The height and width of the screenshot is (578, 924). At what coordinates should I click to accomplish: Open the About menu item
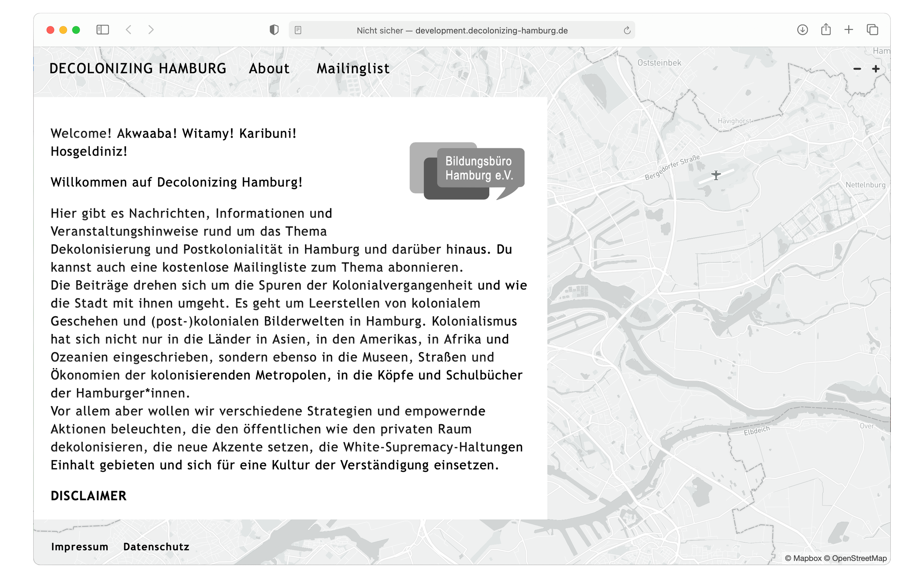click(x=269, y=68)
